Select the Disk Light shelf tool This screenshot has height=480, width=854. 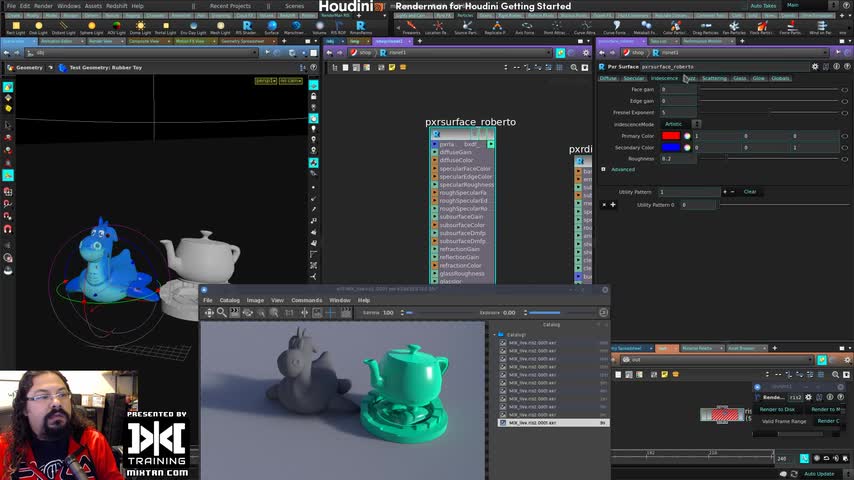38,28
